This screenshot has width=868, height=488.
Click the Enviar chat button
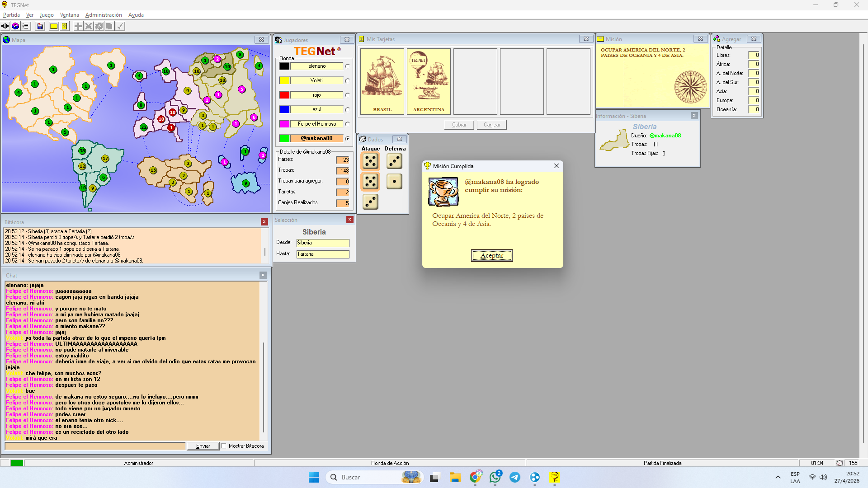203,446
